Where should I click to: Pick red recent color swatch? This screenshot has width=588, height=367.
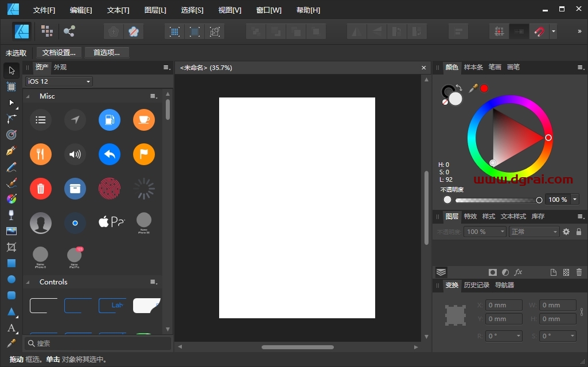(484, 88)
